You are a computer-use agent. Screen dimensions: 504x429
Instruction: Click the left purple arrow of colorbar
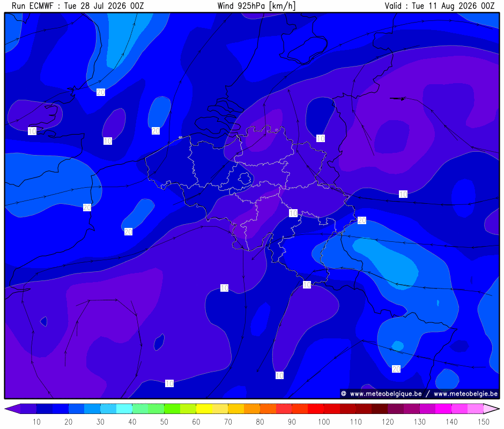click(12, 409)
